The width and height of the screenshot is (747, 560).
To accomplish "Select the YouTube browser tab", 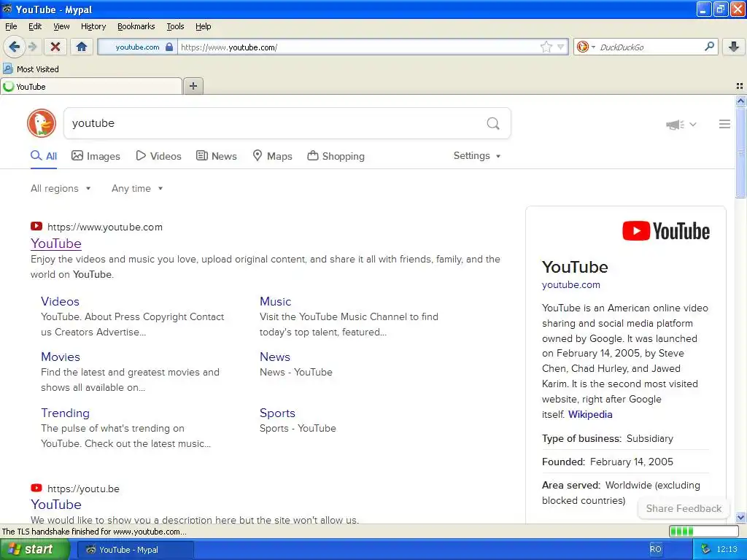I will 91,87.
